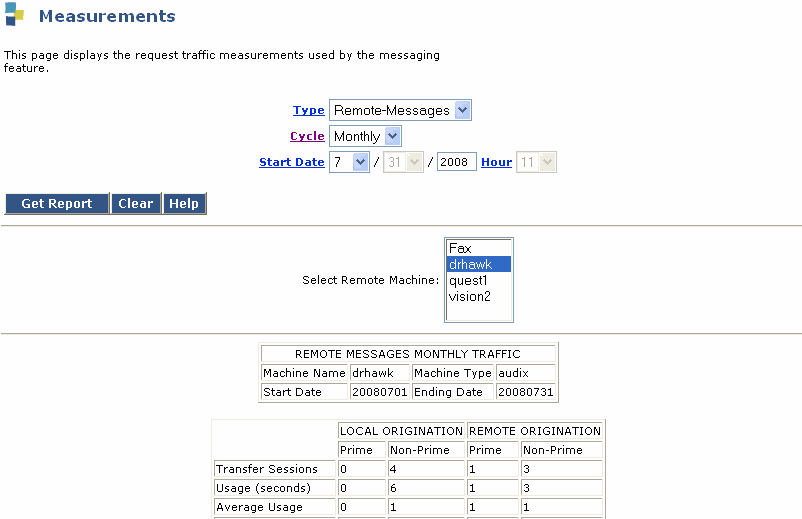
Task: Click the page description text about messaging feature
Action: coord(221,61)
